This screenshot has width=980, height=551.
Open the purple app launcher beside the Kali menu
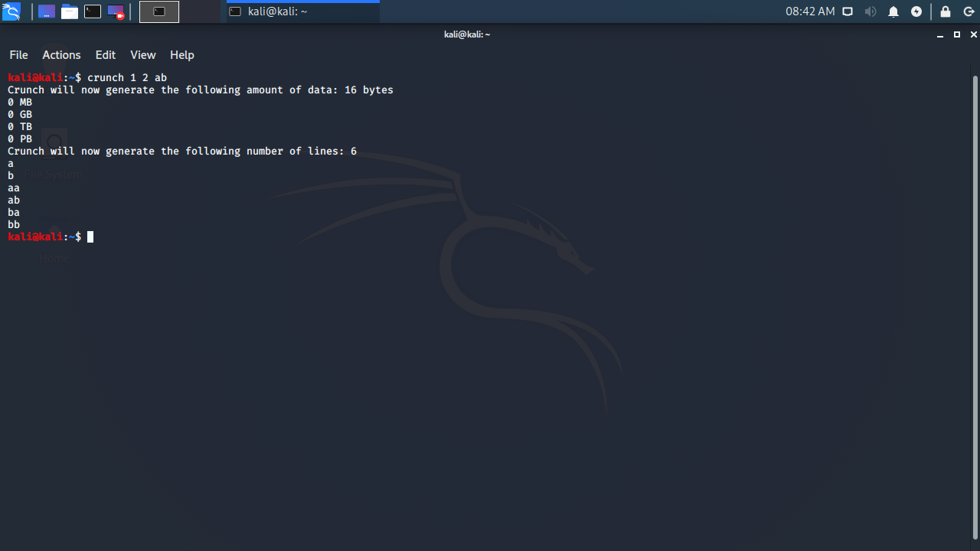pos(46,11)
